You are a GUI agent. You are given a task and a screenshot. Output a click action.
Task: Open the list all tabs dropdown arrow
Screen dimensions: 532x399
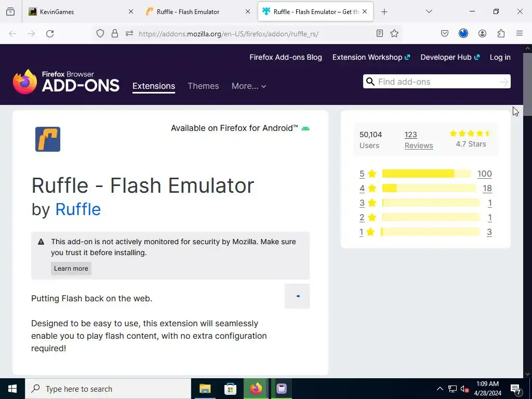click(429, 11)
